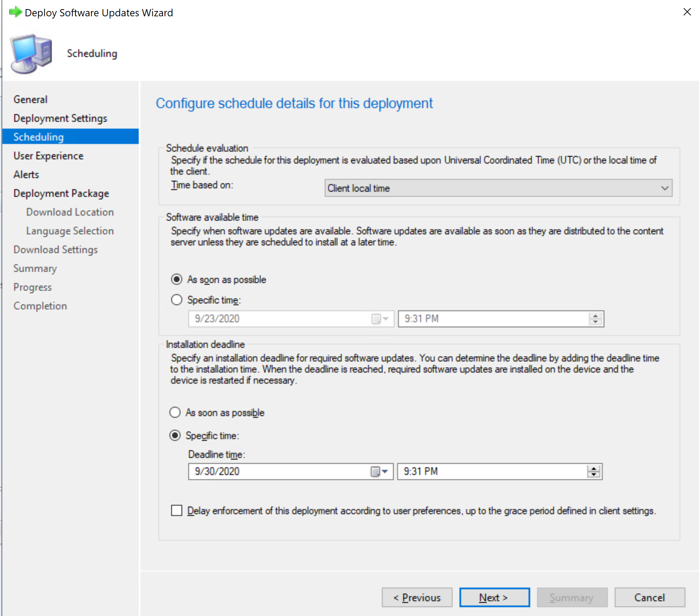Select As soon as possible for software availability
This screenshot has height=616, width=699.
(x=177, y=279)
